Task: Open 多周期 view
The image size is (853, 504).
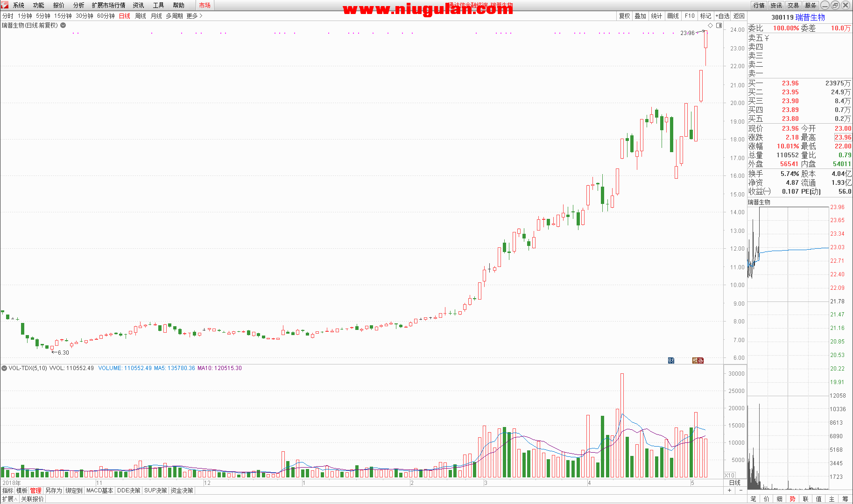Action: [175, 16]
